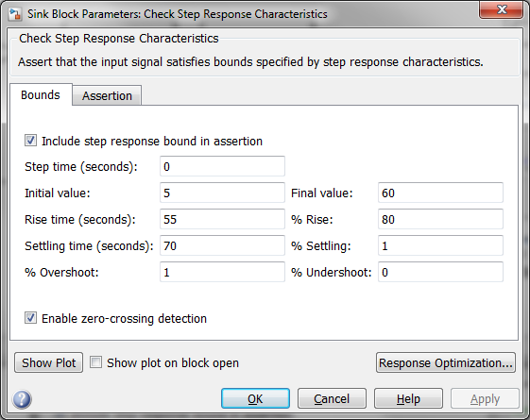The height and width of the screenshot is (420, 530).
Task: Click the Cancel button
Action: click(x=332, y=398)
